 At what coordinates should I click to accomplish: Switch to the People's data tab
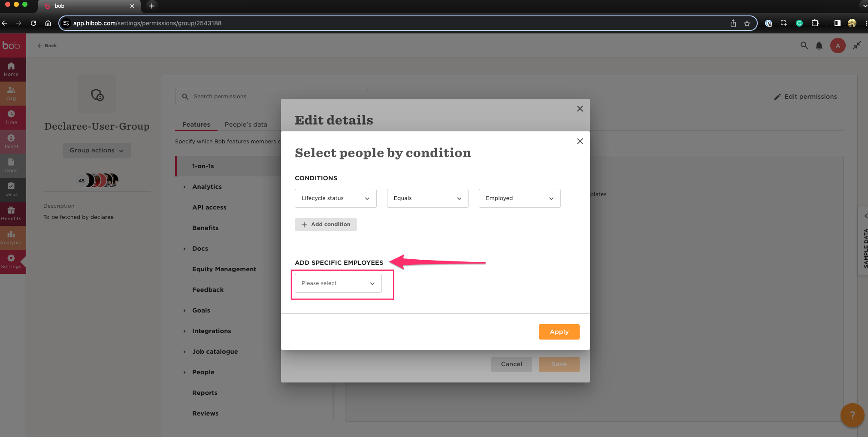246,124
